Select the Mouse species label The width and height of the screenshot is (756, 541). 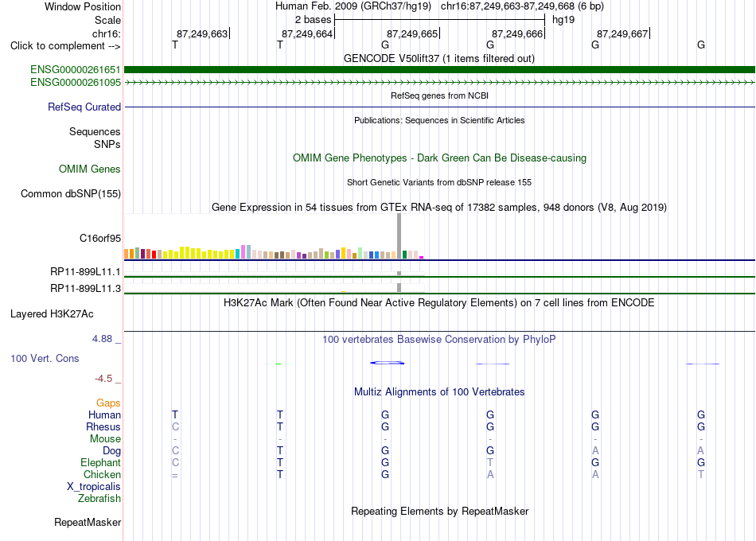coord(105,439)
